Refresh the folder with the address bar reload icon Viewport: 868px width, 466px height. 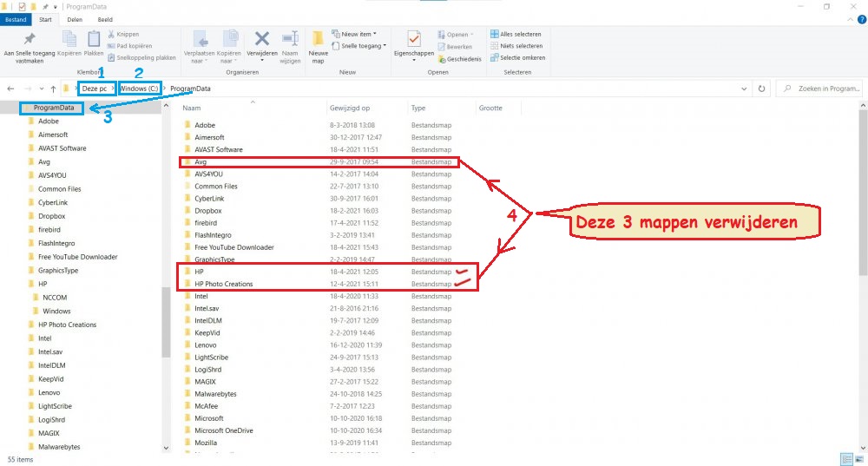(x=762, y=89)
